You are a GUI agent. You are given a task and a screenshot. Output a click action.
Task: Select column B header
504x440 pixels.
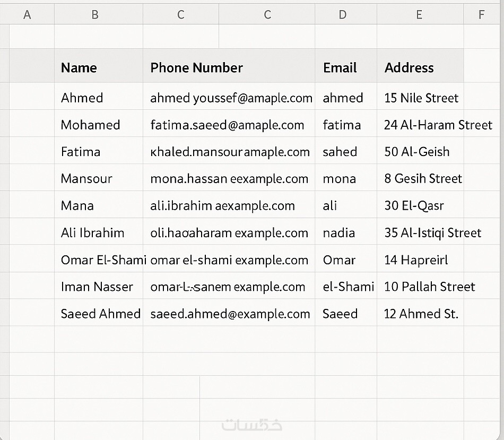click(x=95, y=15)
